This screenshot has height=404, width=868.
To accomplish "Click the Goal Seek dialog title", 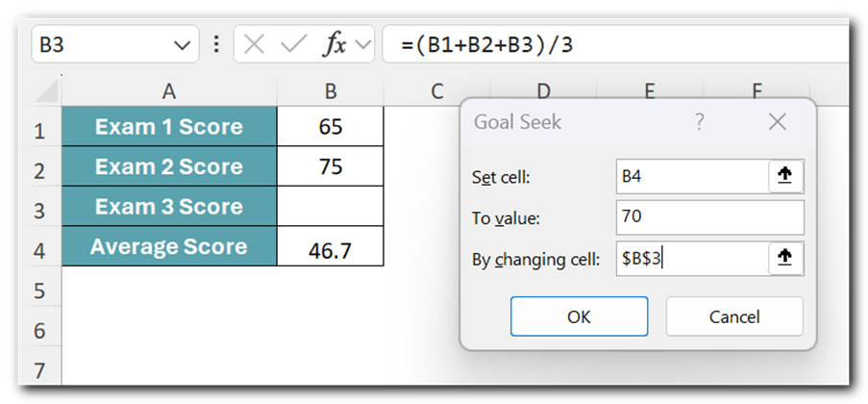I will pyautogui.click(x=517, y=122).
